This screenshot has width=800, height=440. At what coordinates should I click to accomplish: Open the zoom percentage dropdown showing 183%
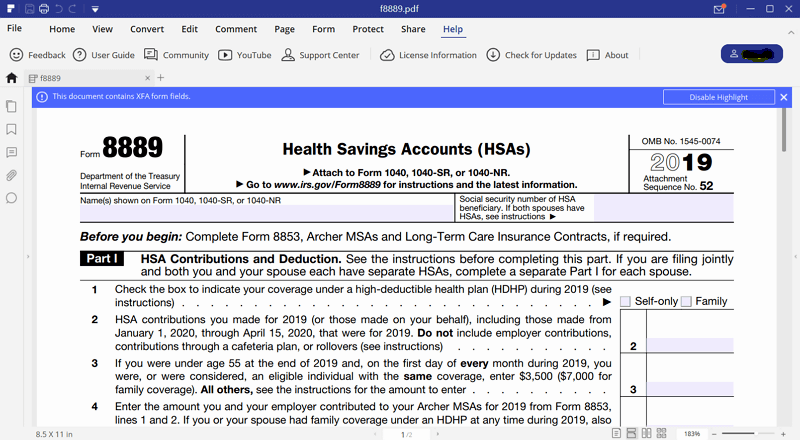(x=693, y=433)
